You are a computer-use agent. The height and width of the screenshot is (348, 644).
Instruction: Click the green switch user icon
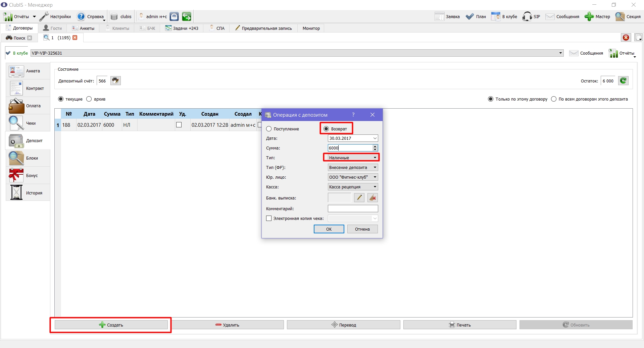click(x=187, y=16)
